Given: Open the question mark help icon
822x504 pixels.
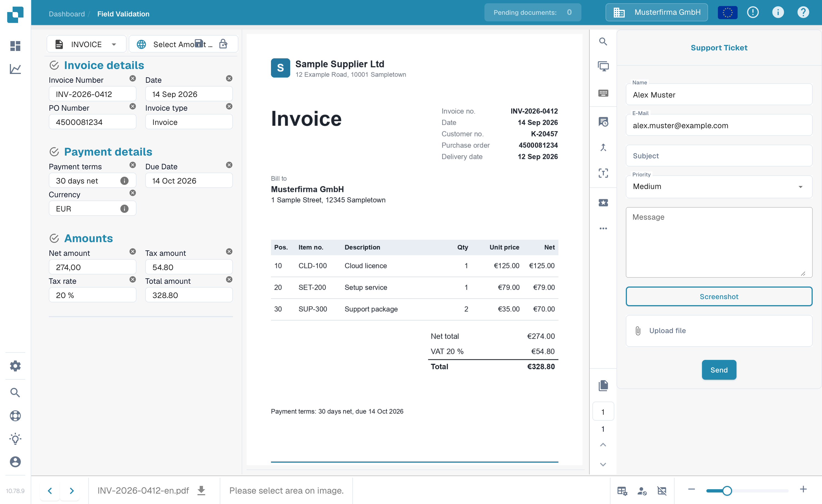Looking at the screenshot, I should pos(803,12).
